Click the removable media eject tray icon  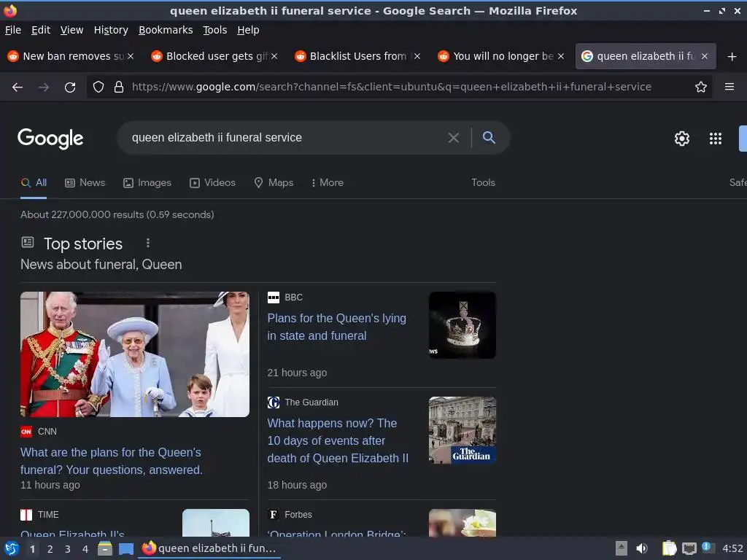click(x=622, y=548)
